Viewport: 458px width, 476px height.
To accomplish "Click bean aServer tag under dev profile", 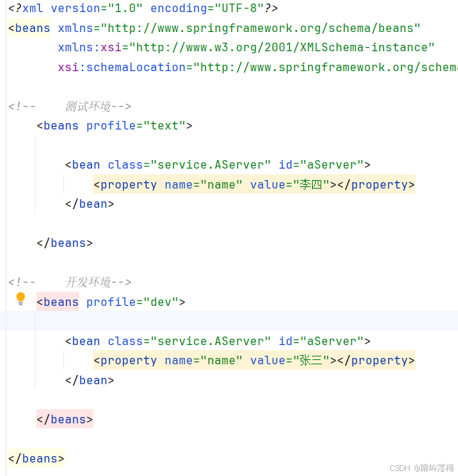I will click(217, 341).
